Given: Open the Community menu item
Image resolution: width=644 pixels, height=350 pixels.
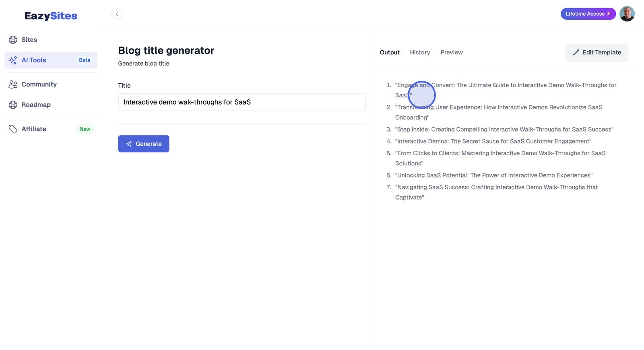Looking at the screenshot, I should point(39,84).
